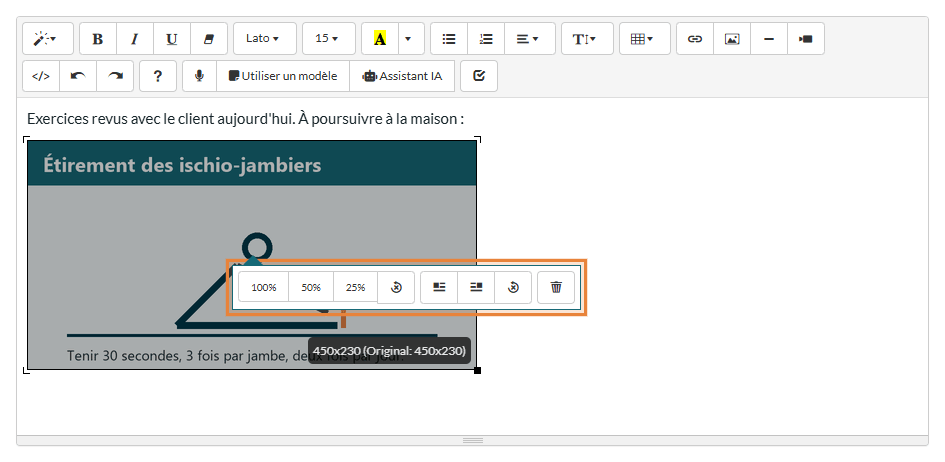Set image size to 100%
This screenshot has width=945, height=462.
tap(263, 287)
